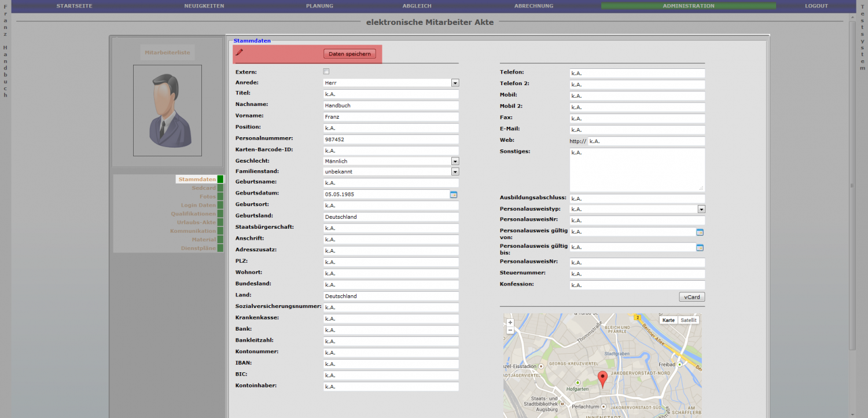Click green indicator beside Stammdaten

220,179
